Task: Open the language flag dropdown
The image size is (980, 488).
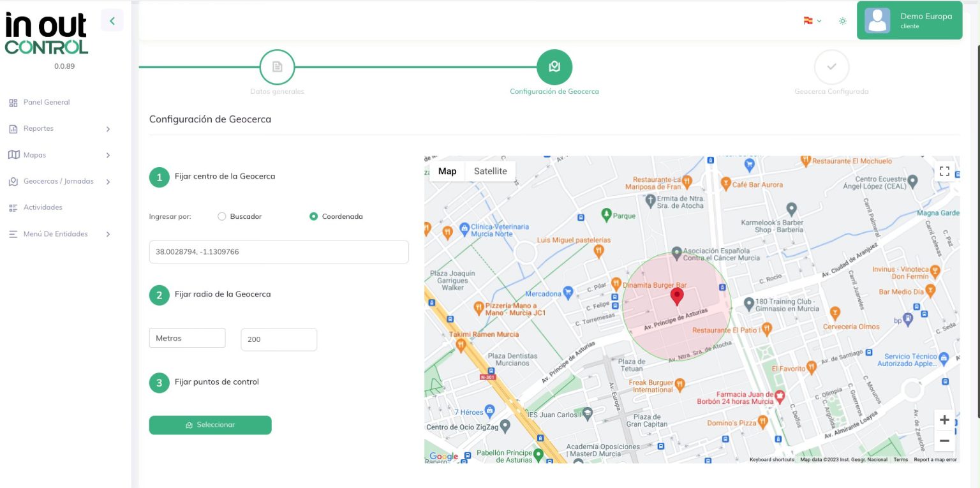Action: (x=812, y=21)
